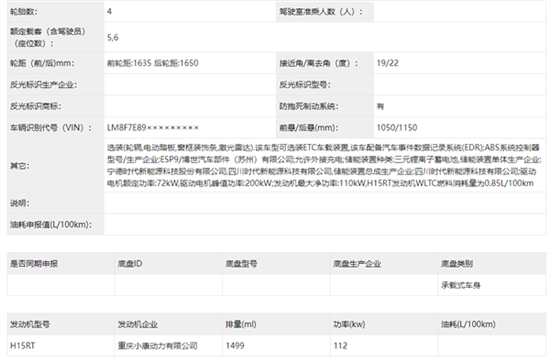
Task: Click the 轮胎数 label cell
Action: 55,12
